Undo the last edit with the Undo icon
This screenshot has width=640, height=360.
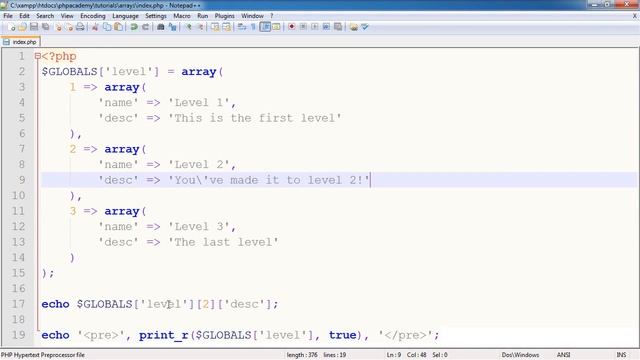click(134, 27)
